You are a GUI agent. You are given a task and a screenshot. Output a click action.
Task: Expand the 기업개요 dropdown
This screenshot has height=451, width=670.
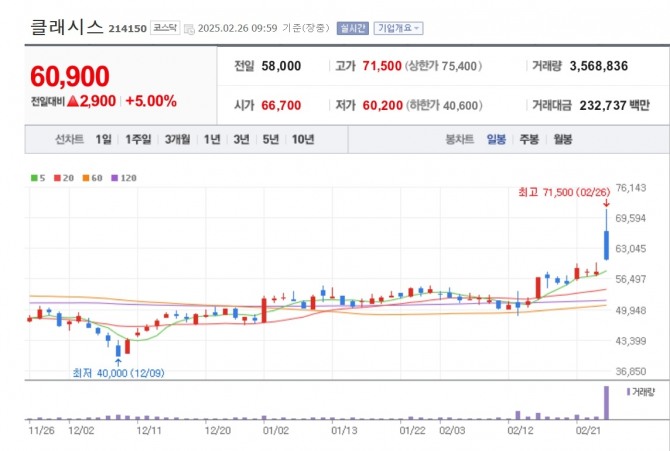[x=398, y=28]
